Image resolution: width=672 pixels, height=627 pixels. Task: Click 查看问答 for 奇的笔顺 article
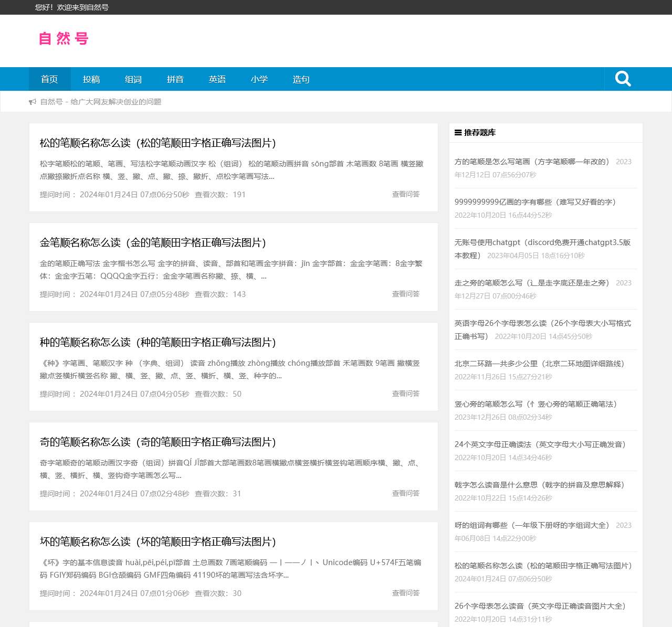pos(405,493)
